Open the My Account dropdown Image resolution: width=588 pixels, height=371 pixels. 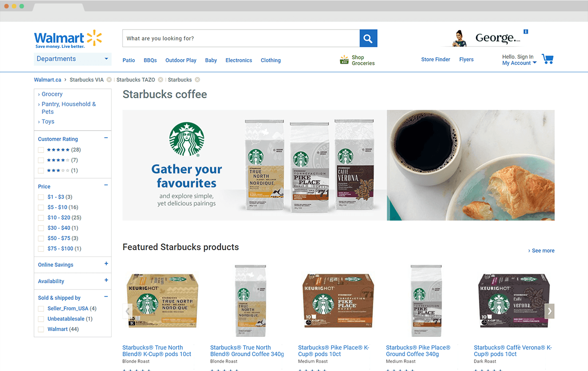coord(519,63)
